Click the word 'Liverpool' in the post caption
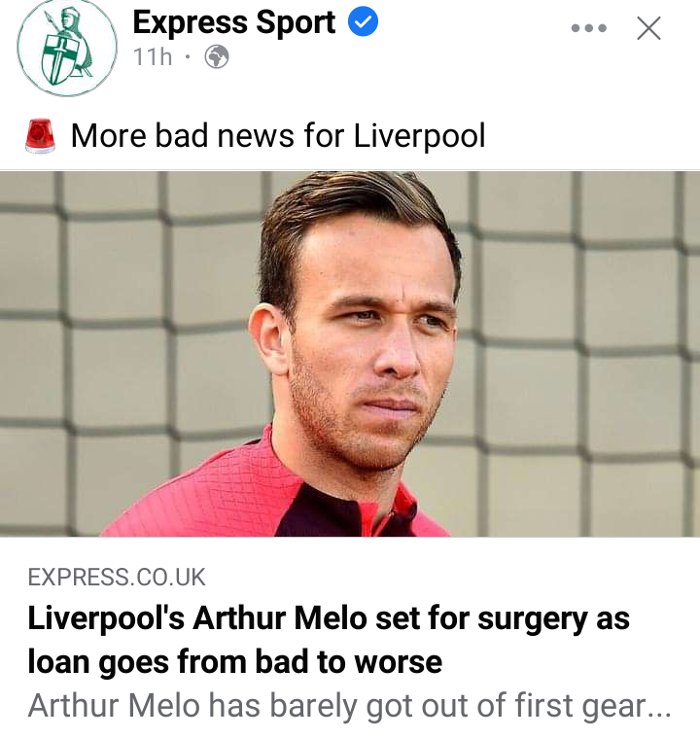 click(419, 136)
